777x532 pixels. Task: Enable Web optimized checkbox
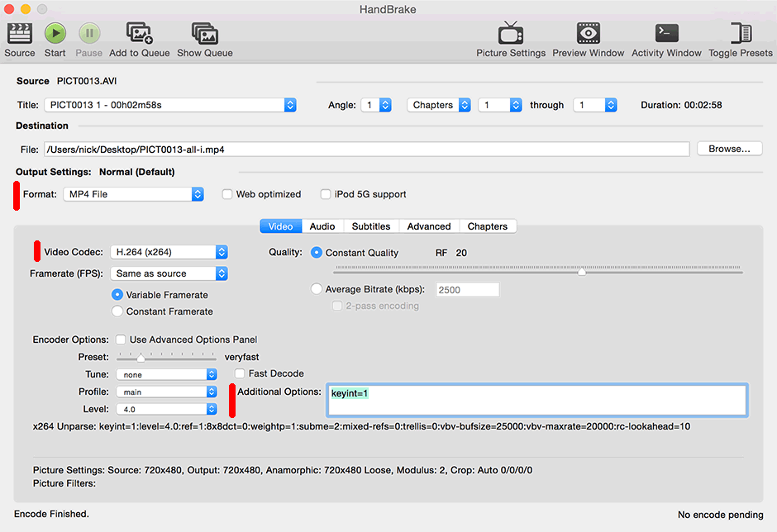(227, 194)
